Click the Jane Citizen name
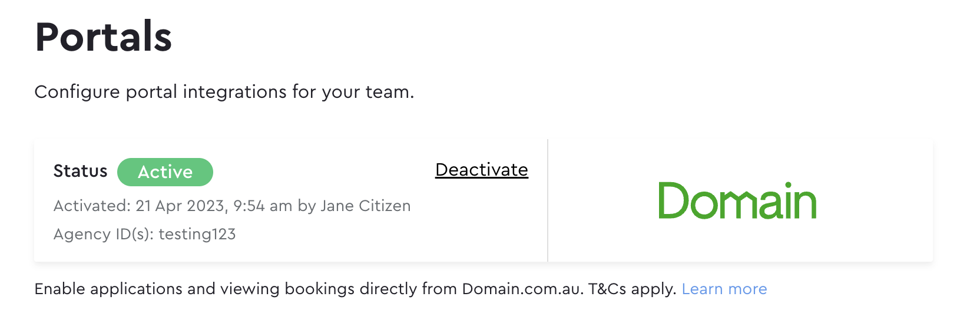Screen dimensions: 980x336 point(365,206)
